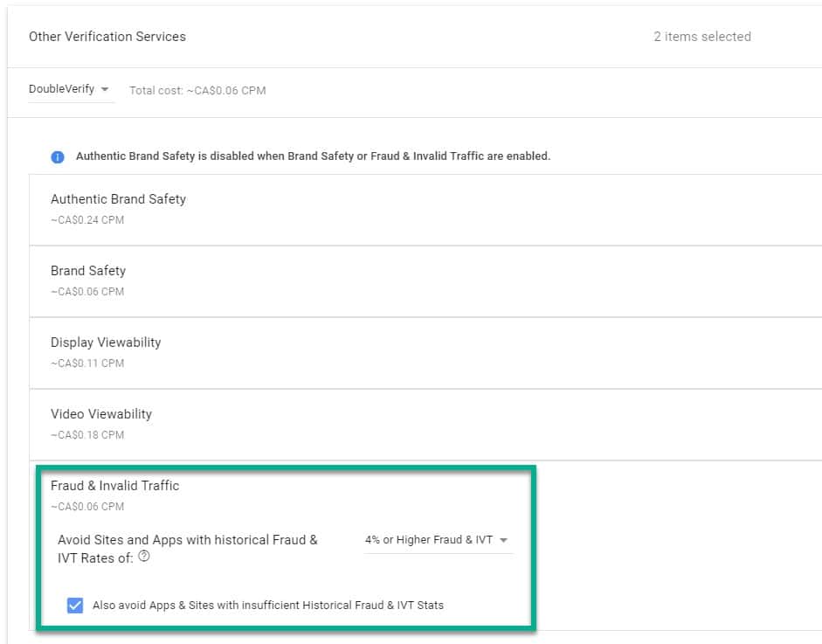
Task: Click the ~CA$0.11 CPM price
Action: point(87,364)
